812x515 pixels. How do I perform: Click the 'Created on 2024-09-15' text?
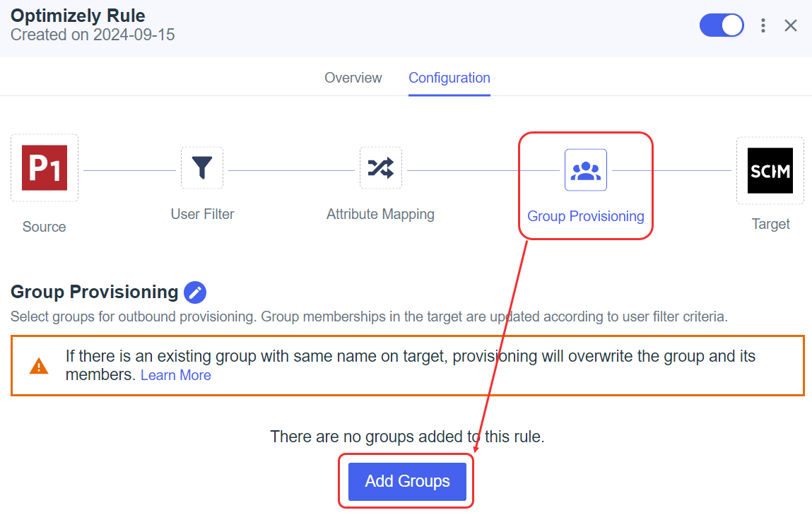pos(93,35)
